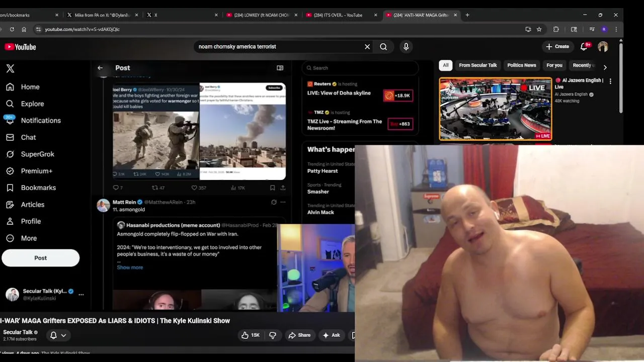Open Al Jazeera English live thumbnail

click(x=496, y=109)
